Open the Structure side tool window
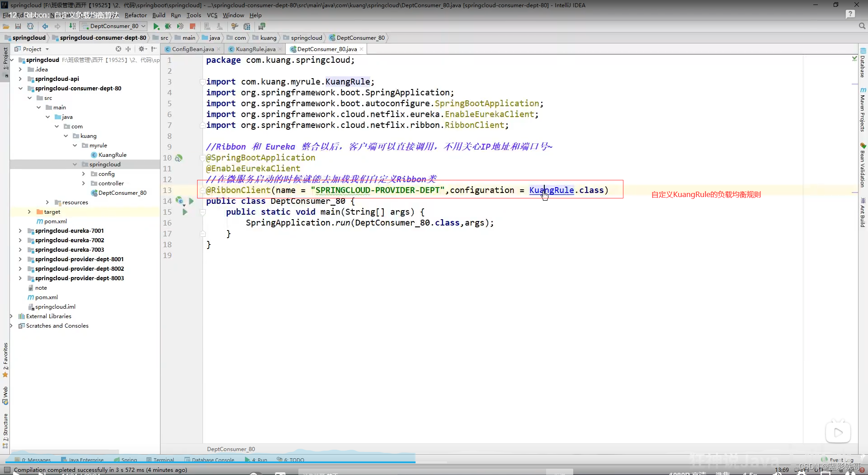The image size is (868, 475). coord(5,431)
